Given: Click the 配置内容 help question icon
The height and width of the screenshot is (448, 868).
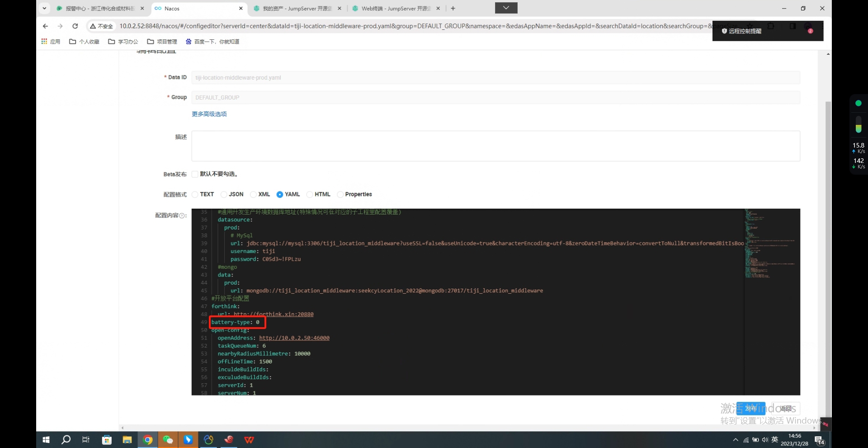Looking at the screenshot, I should 182,216.
